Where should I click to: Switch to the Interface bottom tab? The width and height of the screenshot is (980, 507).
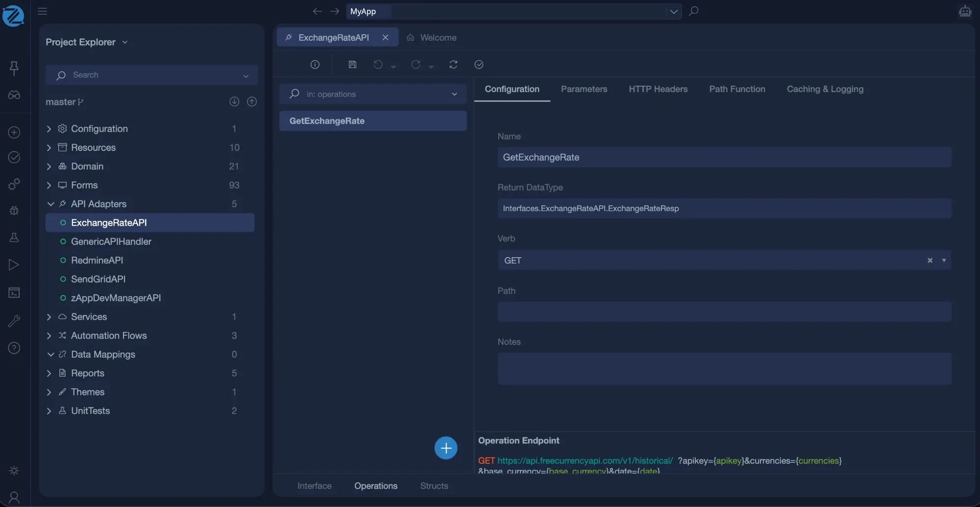(x=315, y=486)
